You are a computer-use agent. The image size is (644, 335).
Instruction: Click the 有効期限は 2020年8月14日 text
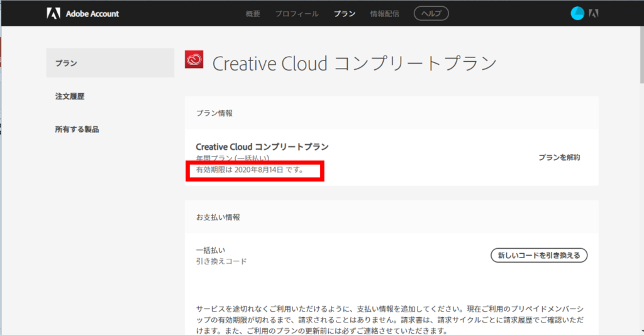(x=250, y=170)
